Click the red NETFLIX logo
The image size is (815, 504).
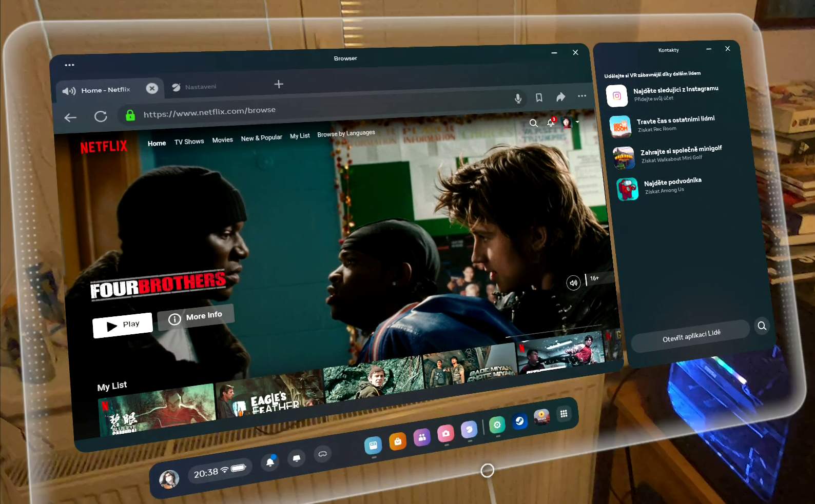tap(104, 147)
